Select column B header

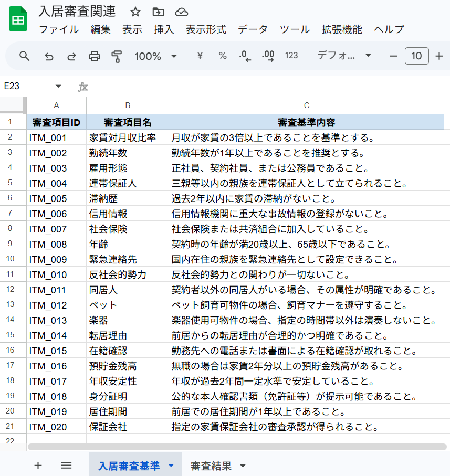pos(128,105)
